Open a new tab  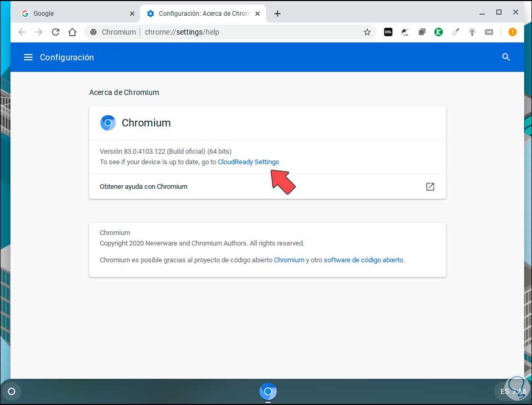277,14
